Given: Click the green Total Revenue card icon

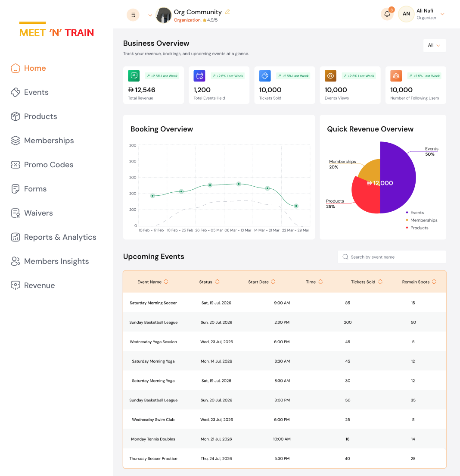Looking at the screenshot, I should 134,76.
